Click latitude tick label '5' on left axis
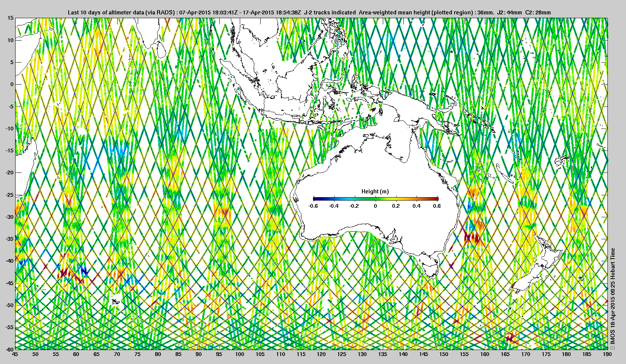 [12, 62]
